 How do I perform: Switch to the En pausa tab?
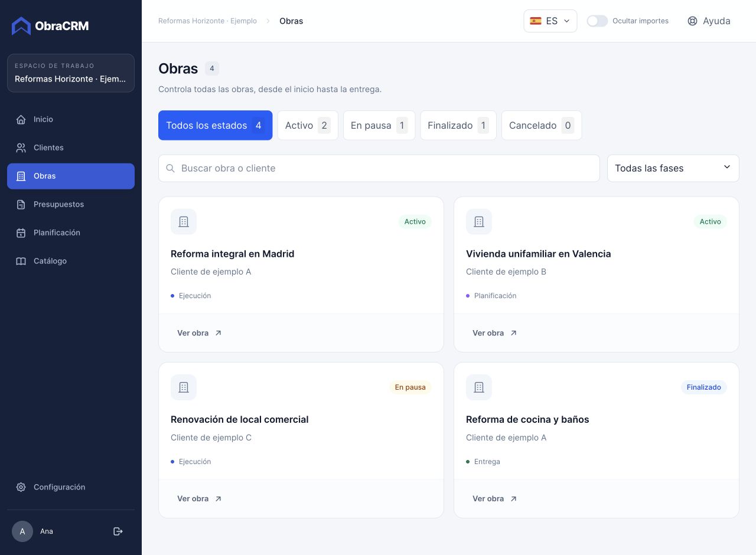tap(379, 125)
